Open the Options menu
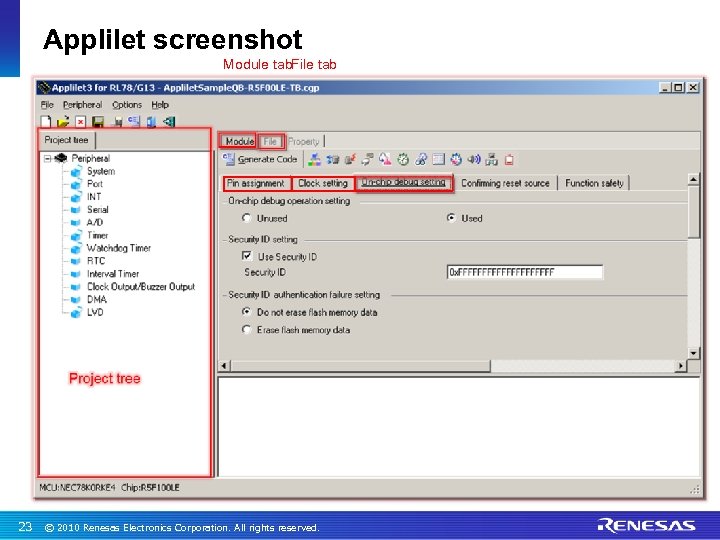The image size is (720, 540). (127, 105)
